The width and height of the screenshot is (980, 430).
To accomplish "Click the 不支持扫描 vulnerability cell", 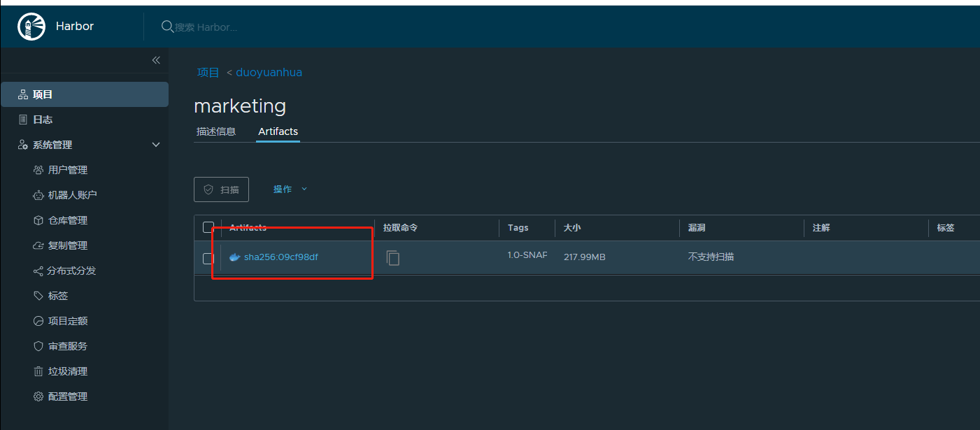I will click(711, 257).
